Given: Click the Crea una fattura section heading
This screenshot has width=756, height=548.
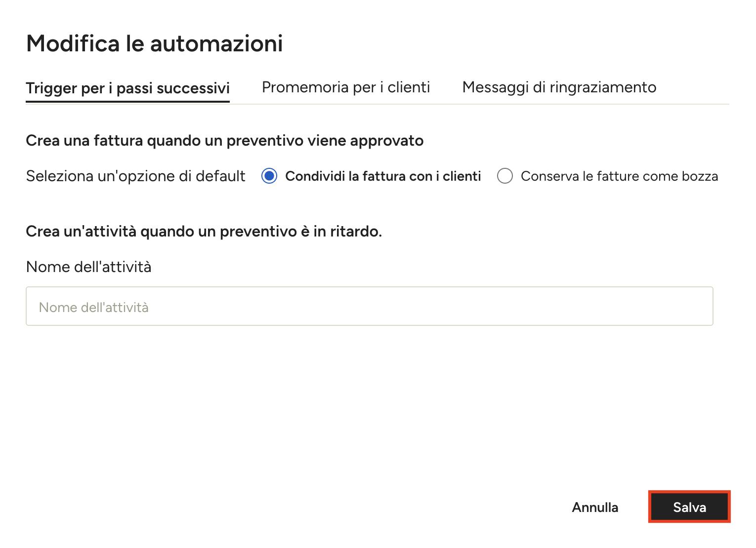Looking at the screenshot, I should tap(225, 141).
